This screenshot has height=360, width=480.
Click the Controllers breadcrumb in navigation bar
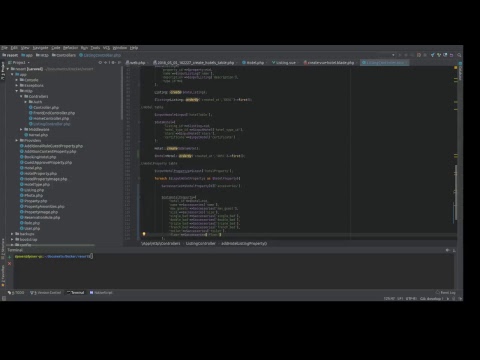coord(64,55)
